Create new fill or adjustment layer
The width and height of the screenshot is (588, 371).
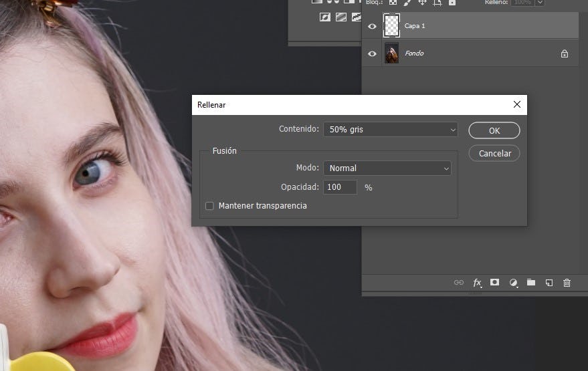click(513, 283)
